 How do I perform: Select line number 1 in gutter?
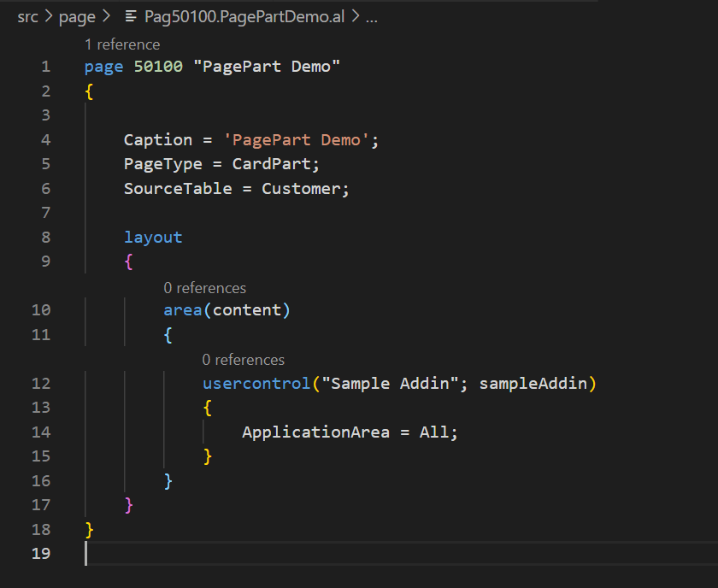45,67
